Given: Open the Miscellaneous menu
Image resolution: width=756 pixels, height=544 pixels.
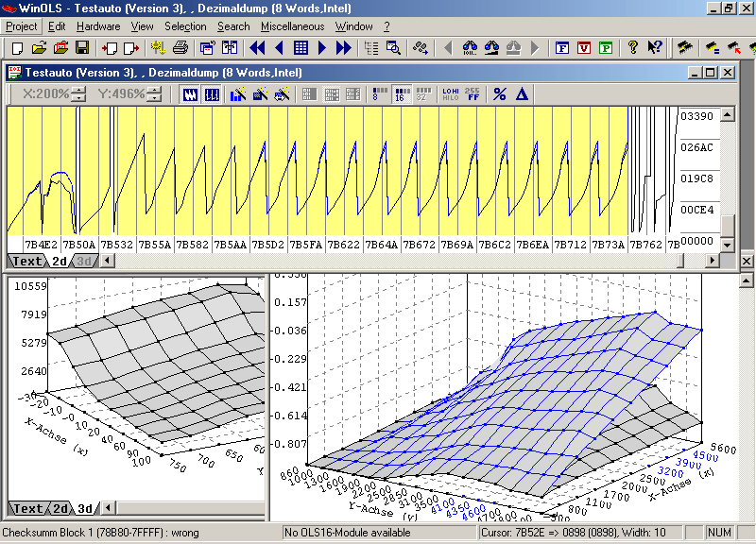Looking at the screenshot, I should point(292,26).
